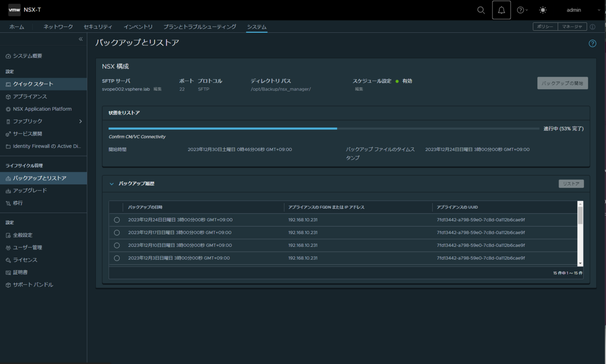This screenshot has width=606, height=364.
Task: Open the info icon beside マネージャ
Action: point(592,27)
